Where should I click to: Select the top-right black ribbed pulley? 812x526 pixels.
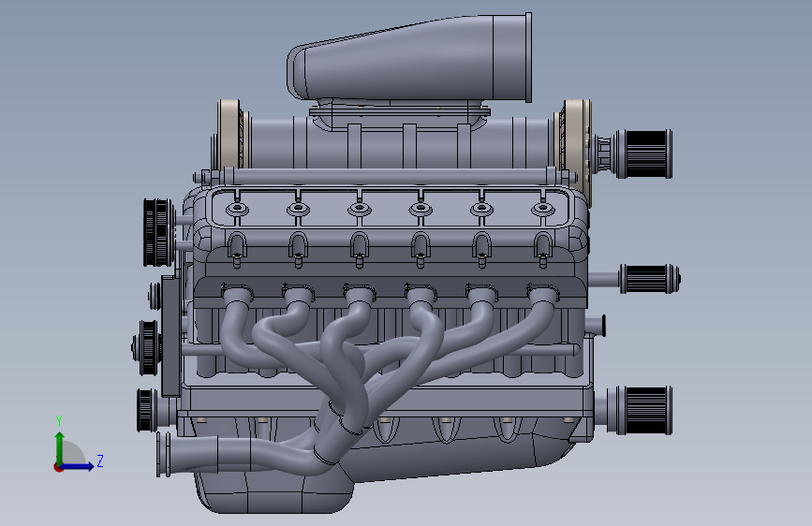click(646, 154)
